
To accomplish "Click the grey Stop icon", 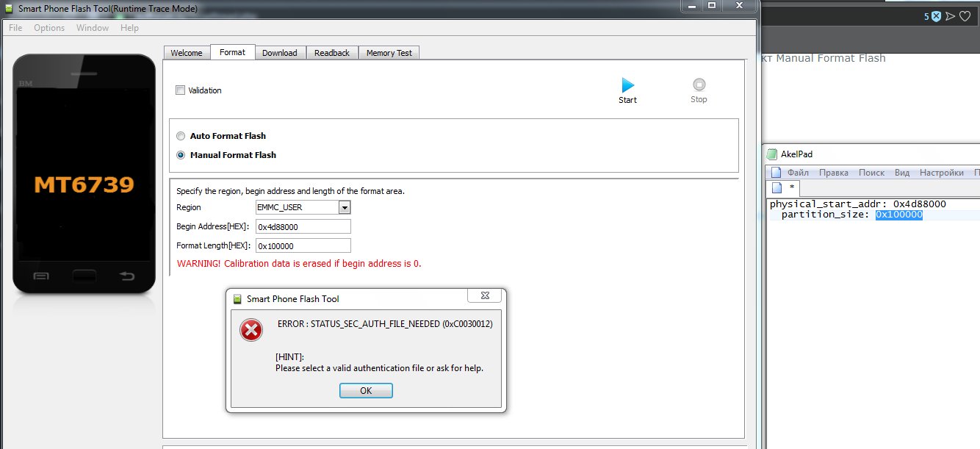I will (699, 85).
